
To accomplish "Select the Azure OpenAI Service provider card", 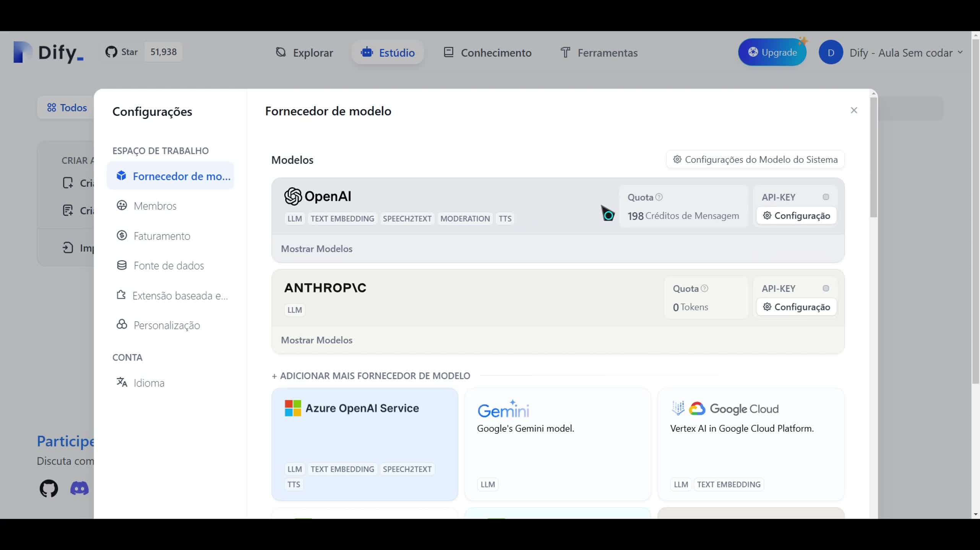I will pos(364,444).
